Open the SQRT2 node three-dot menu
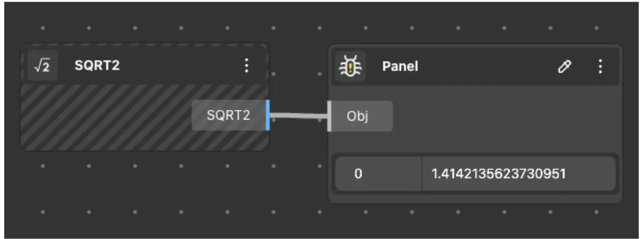 [x=246, y=66]
